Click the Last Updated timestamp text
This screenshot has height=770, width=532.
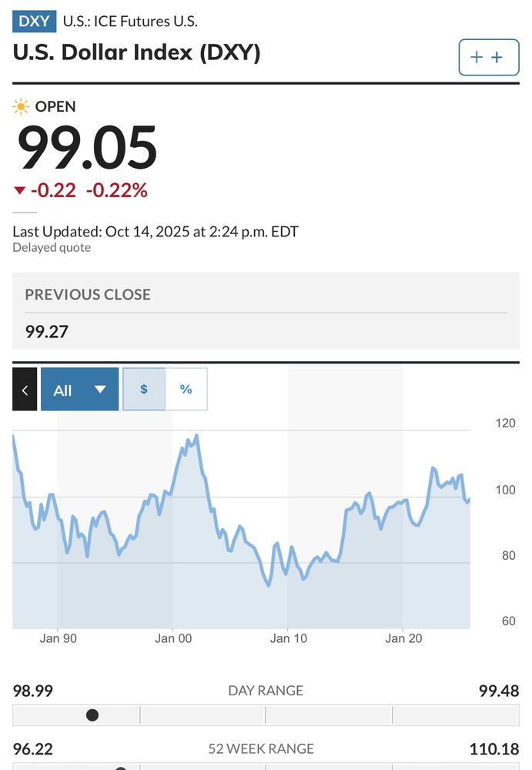click(154, 231)
